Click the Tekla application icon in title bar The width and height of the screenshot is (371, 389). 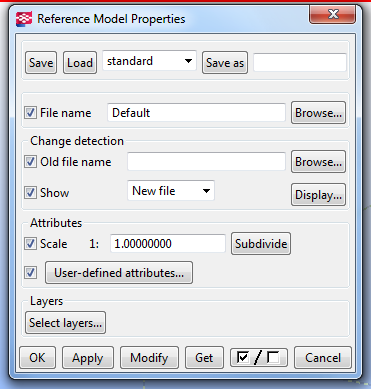pyautogui.click(x=24, y=19)
